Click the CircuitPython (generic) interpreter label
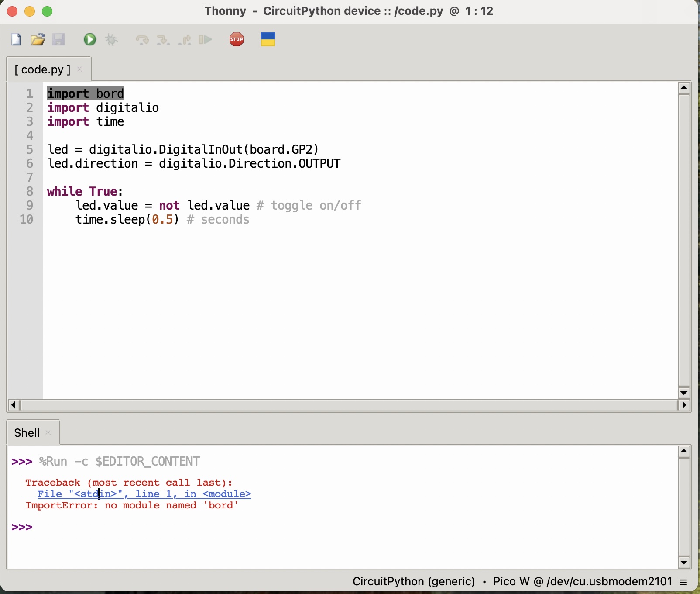This screenshot has height=594, width=700. point(413,581)
